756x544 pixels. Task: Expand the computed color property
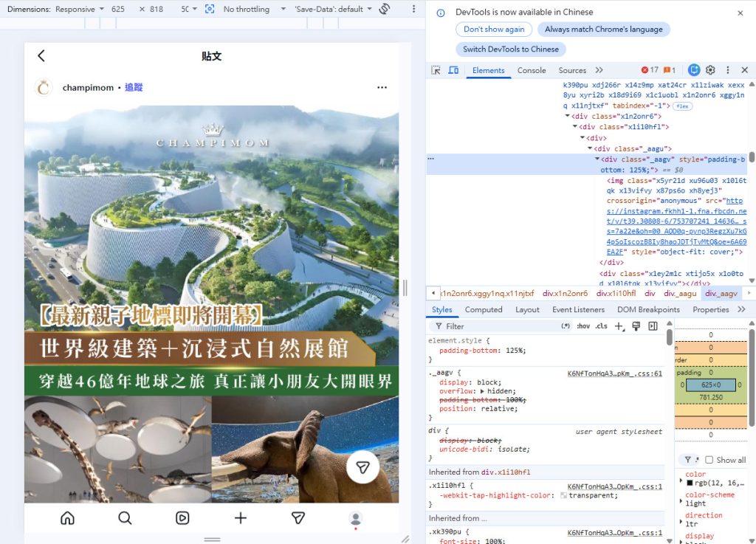tap(681, 481)
